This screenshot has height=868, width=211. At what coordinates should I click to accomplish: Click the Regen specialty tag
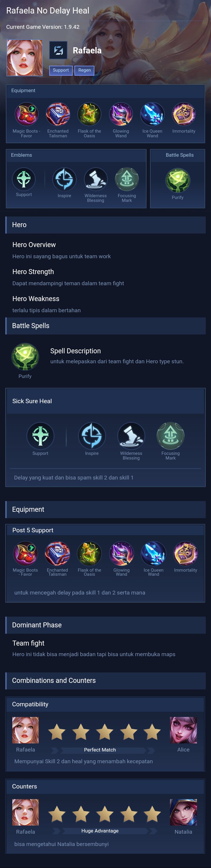coord(84,70)
